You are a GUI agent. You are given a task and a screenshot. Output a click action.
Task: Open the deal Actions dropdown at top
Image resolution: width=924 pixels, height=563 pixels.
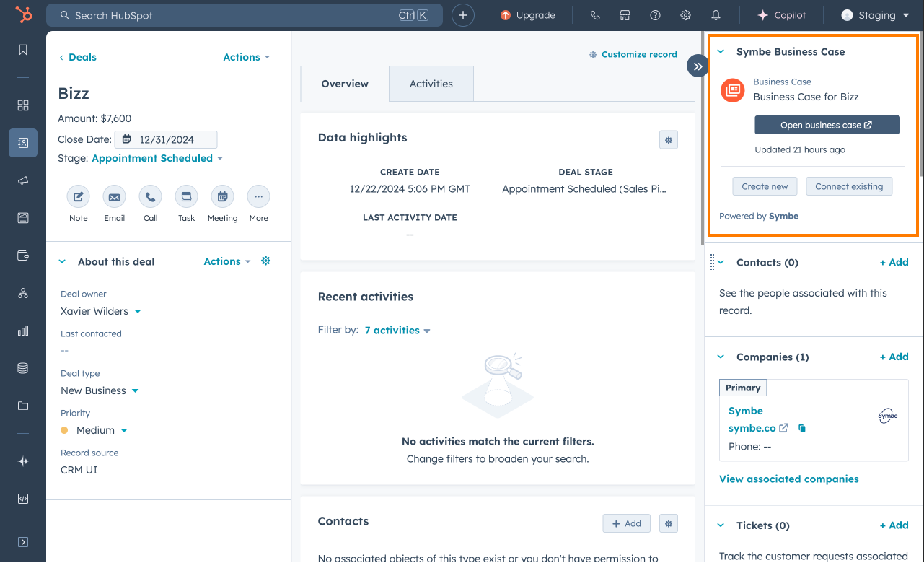pos(247,57)
